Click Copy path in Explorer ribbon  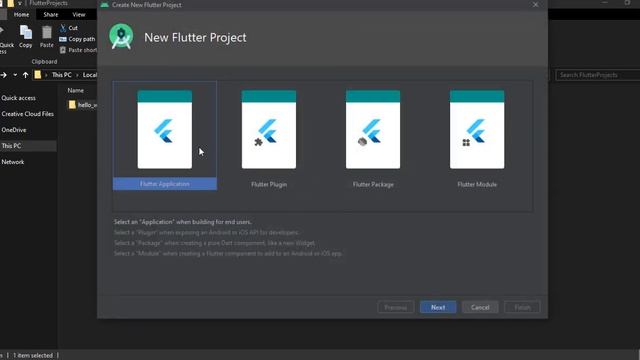[77, 39]
